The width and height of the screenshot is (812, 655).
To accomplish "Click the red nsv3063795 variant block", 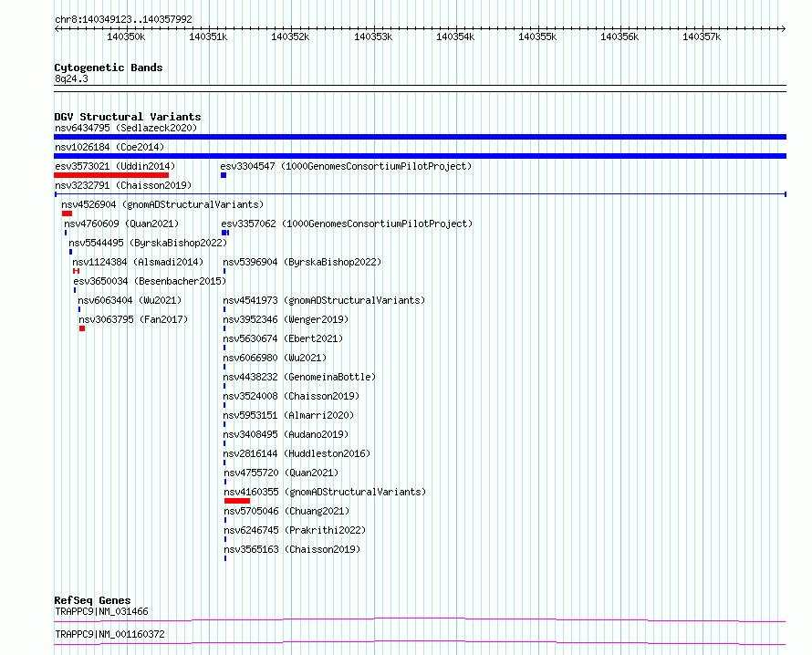I will (82, 328).
